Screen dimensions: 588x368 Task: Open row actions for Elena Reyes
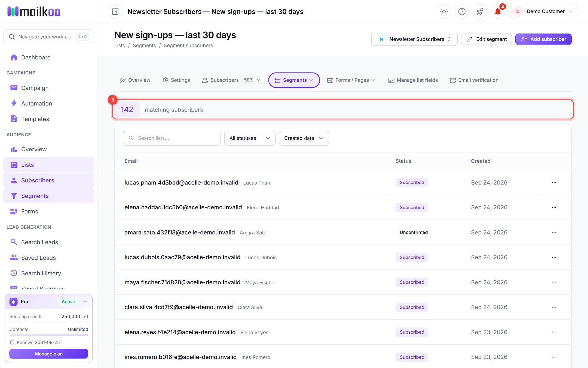click(554, 332)
